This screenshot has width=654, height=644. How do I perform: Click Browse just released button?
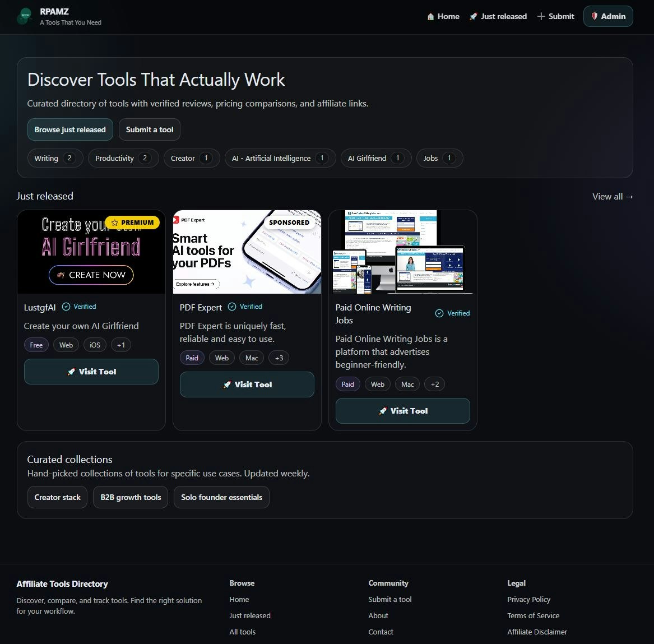click(x=70, y=129)
